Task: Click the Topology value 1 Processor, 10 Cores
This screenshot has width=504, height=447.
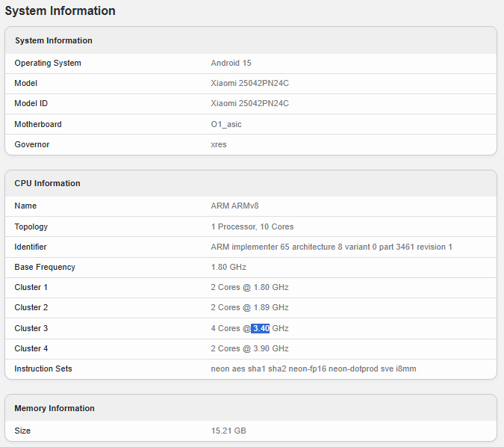Action: [x=252, y=226]
